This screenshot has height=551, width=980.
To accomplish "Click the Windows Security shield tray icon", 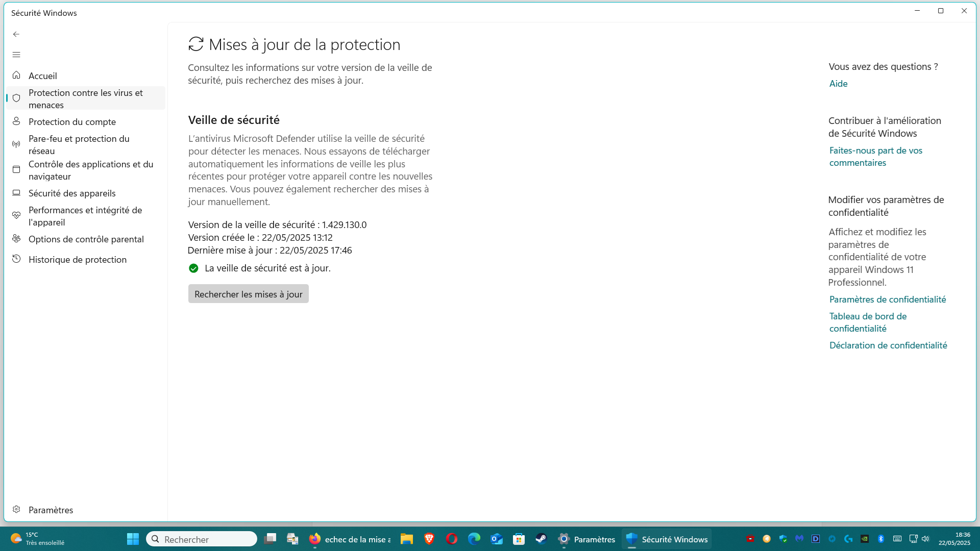I will click(783, 539).
